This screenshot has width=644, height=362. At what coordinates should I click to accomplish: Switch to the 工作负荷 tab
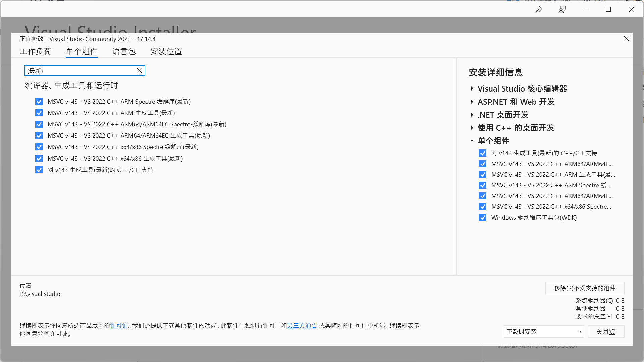pos(36,51)
